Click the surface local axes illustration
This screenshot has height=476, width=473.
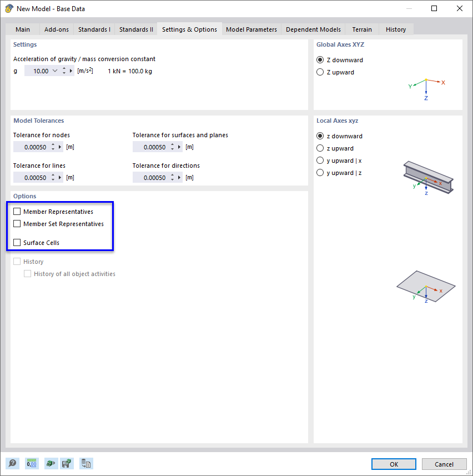(x=426, y=286)
